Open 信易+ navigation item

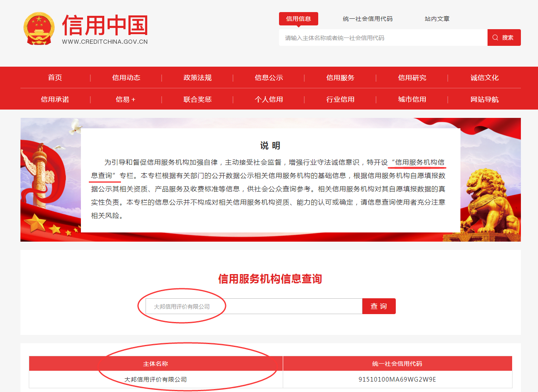click(126, 99)
